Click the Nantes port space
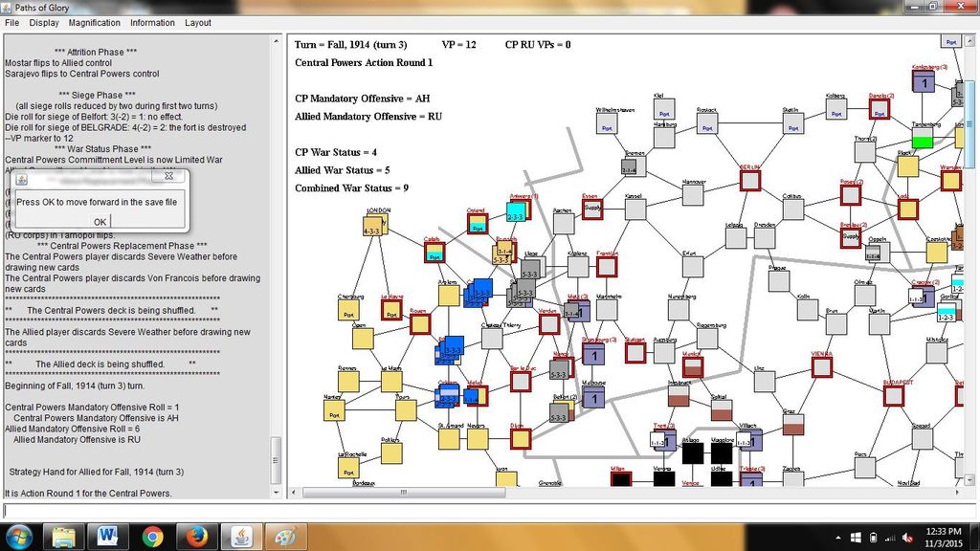 coord(334,410)
